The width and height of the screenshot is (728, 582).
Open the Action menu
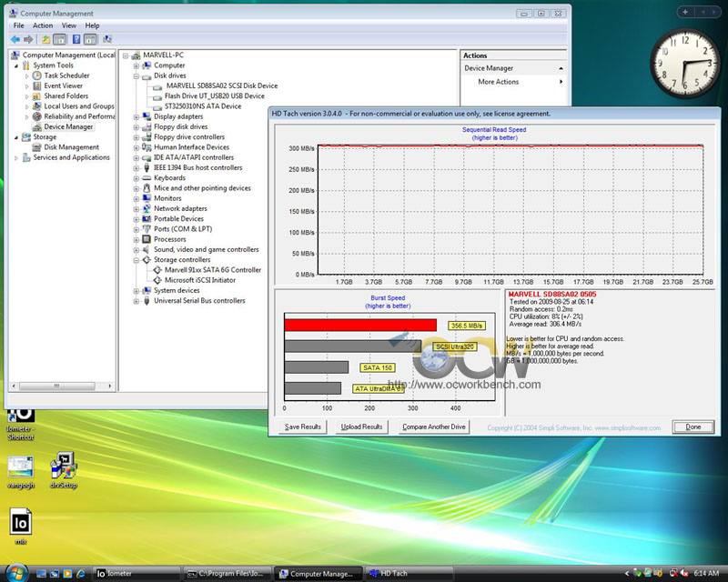43,25
